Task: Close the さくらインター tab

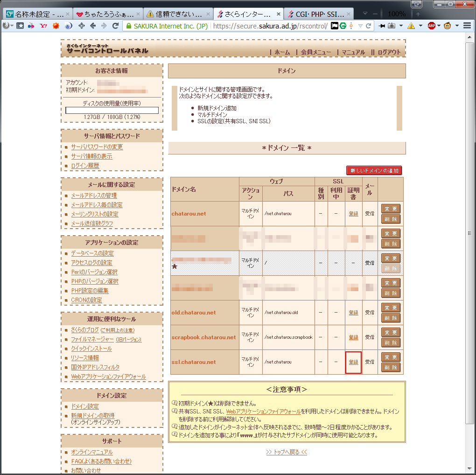Action: coord(279,14)
